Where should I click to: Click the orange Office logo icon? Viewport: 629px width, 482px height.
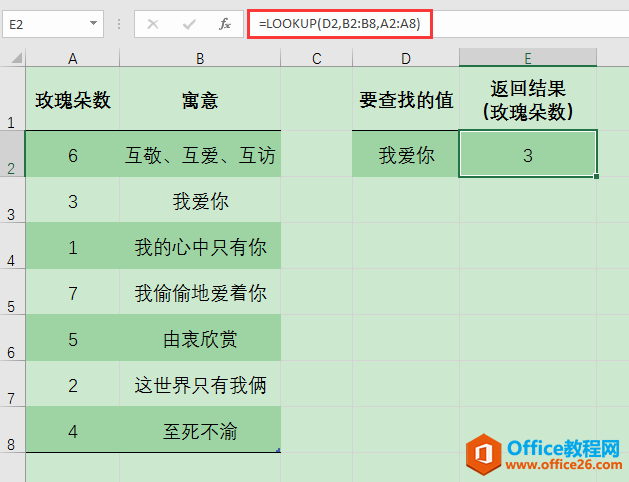[483, 454]
